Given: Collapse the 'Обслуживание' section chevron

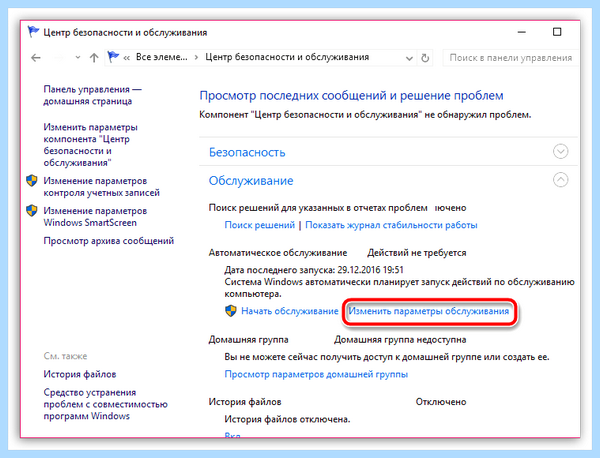Looking at the screenshot, I should point(561,180).
